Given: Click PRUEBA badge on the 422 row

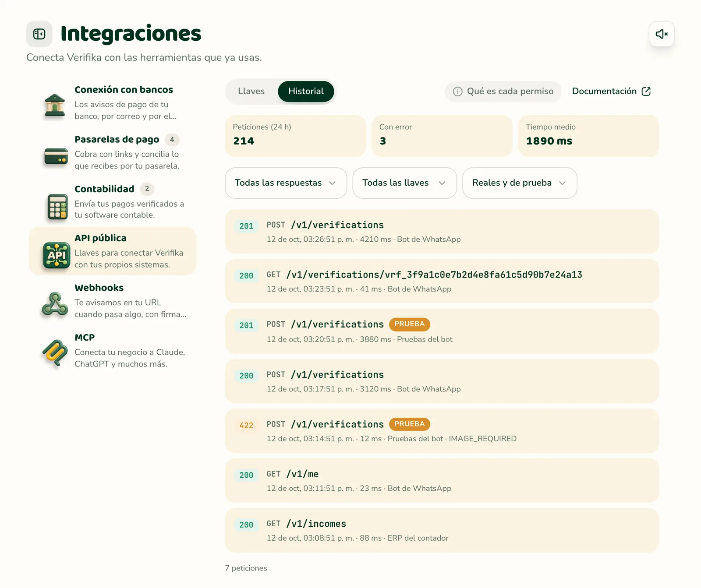Looking at the screenshot, I should [x=410, y=424].
